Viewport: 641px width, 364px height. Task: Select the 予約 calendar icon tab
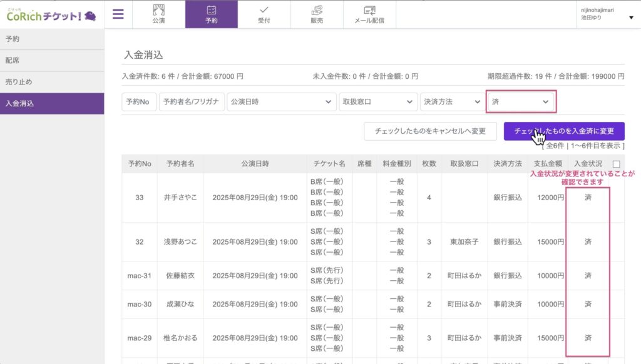(211, 14)
